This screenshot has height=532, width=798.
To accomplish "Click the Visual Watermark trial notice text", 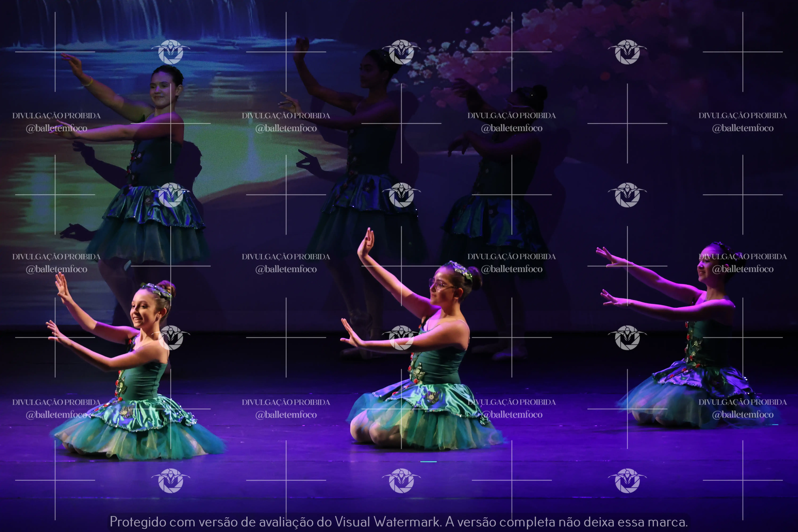I will (399, 522).
